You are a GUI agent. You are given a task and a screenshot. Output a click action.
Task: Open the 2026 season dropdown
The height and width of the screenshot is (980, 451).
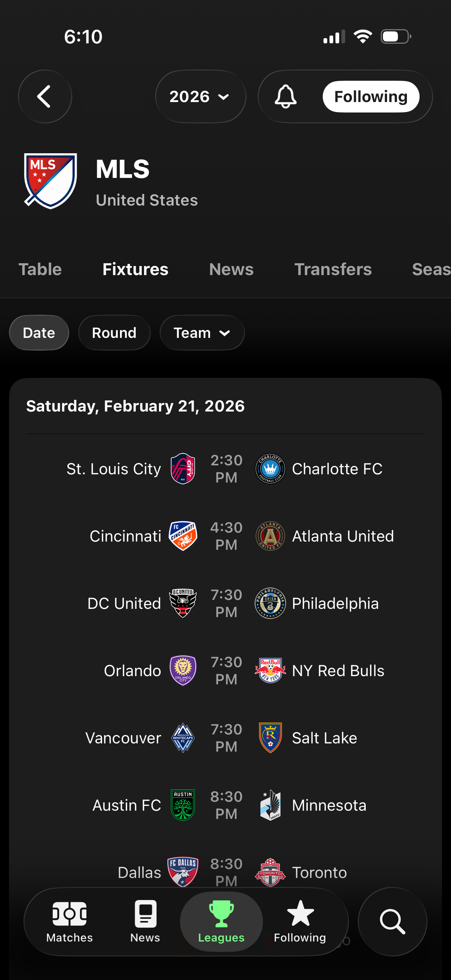click(200, 97)
